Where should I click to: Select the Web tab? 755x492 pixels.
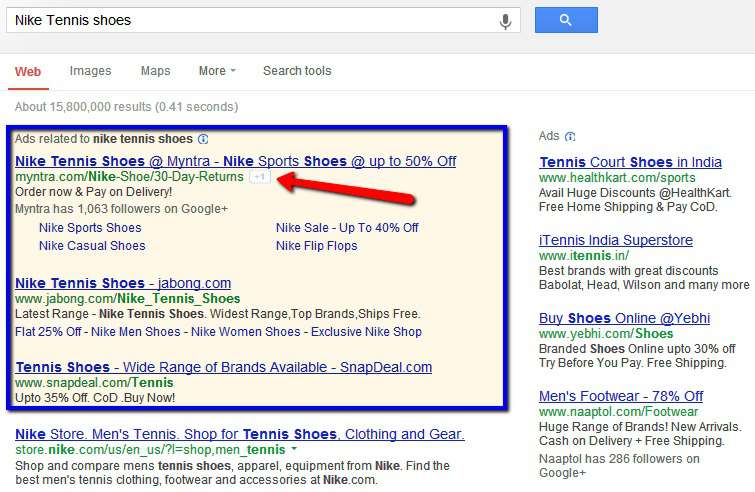[28, 72]
